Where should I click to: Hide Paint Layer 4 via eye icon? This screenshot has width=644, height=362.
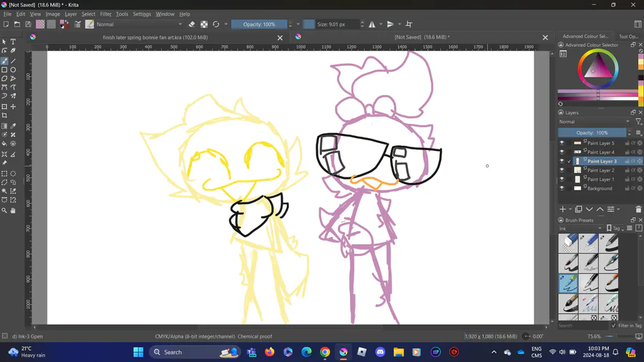coord(562,152)
